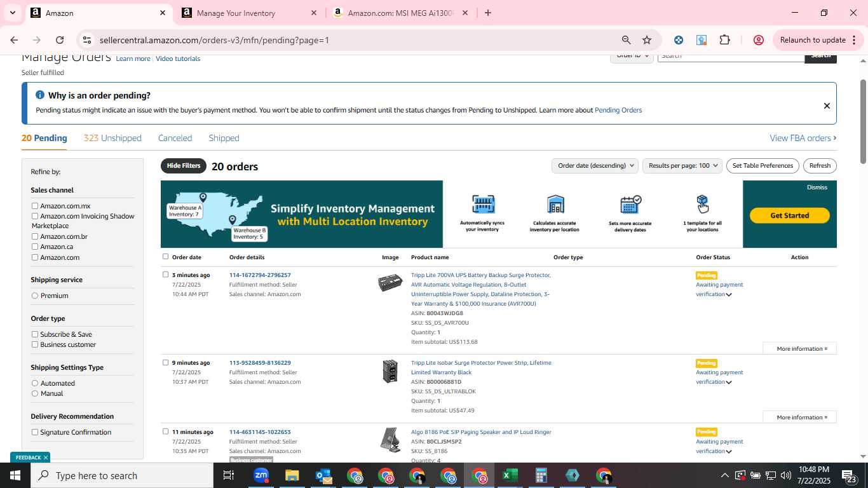Viewport: 868px width, 488px height.
Task: Expand payment verification for Tripp Lite UPS
Action: 729,295
